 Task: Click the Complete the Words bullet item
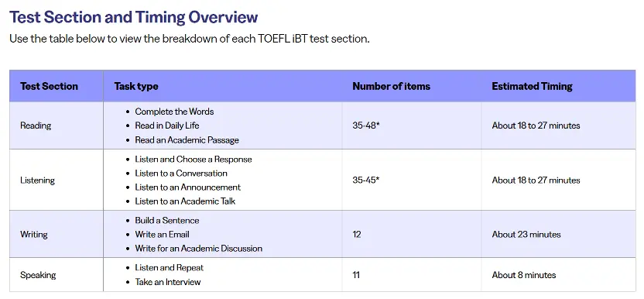pos(175,112)
